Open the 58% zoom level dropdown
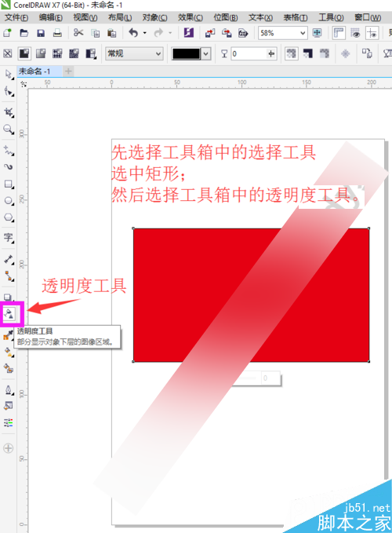 pyautogui.click(x=303, y=33)
